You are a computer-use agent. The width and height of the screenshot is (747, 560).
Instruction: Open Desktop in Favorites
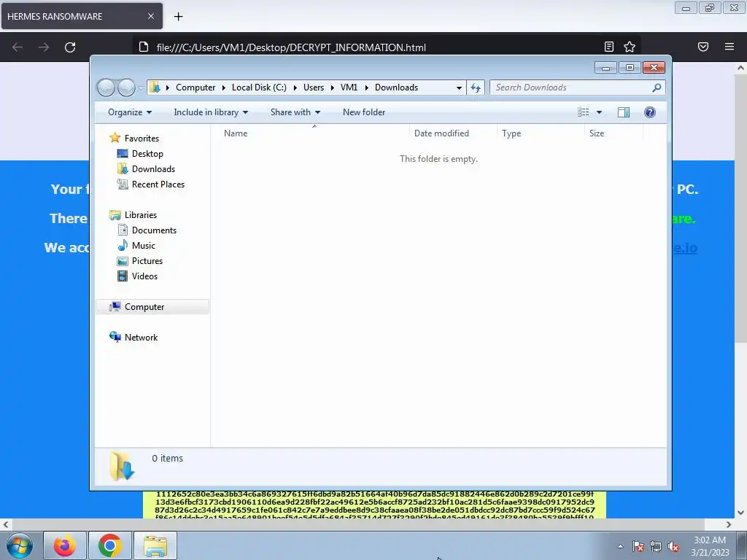coord(147,154)
